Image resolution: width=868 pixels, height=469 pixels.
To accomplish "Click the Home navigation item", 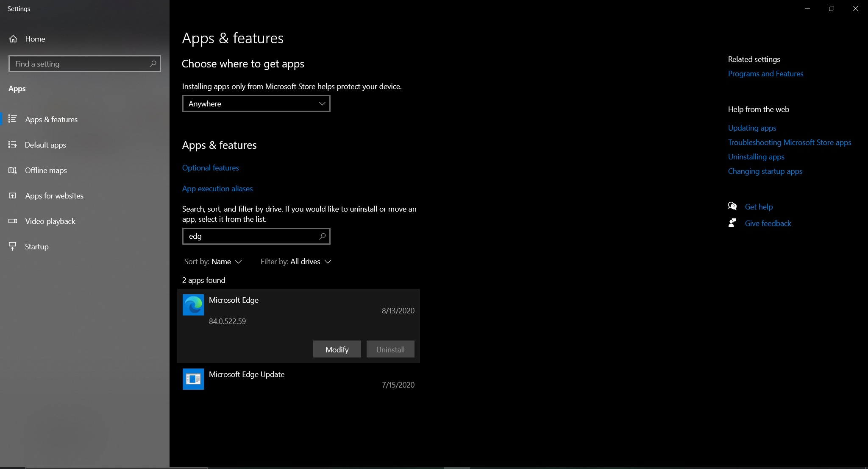I will pyautogui.click(x=35, y=39).
